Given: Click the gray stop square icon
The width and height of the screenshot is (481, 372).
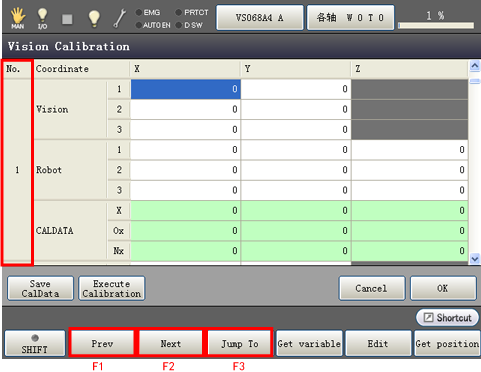Looking at the screenshot, I should pyautogui.click(x=67, y=19).
